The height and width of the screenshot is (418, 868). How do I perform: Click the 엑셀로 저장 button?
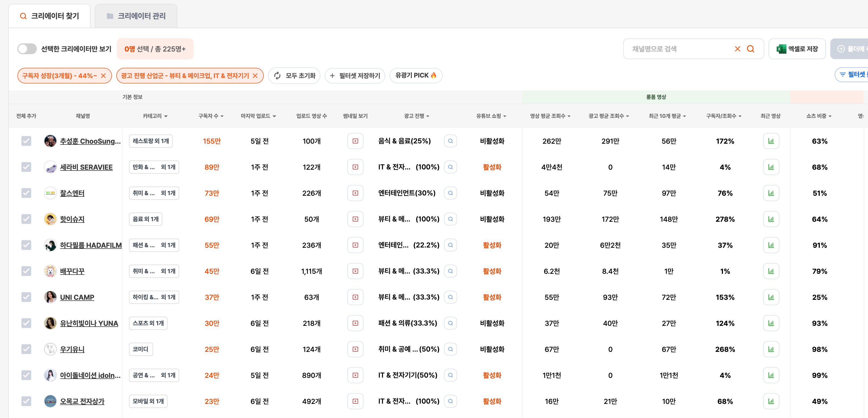click(x=797, y=49)
